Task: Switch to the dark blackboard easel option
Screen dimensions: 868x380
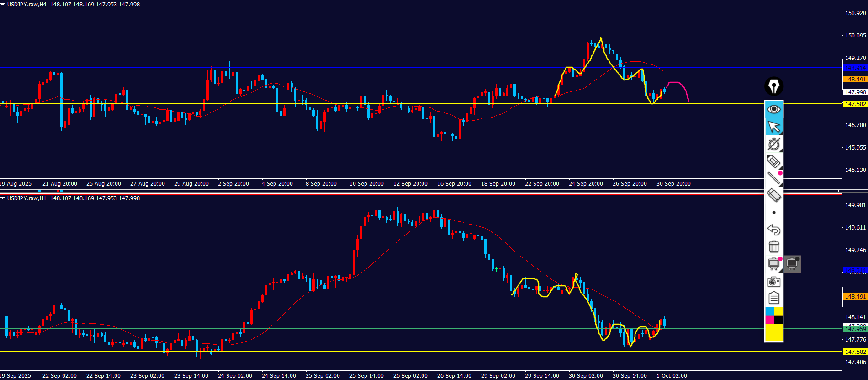Action: point(792,264)
